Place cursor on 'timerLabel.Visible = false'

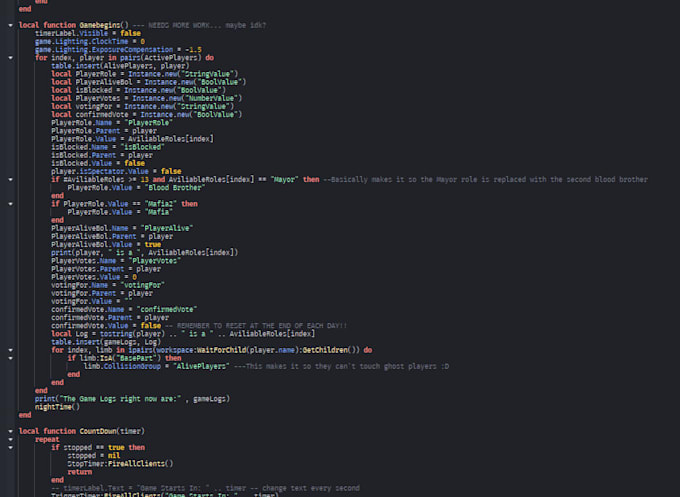pos(88,33)
